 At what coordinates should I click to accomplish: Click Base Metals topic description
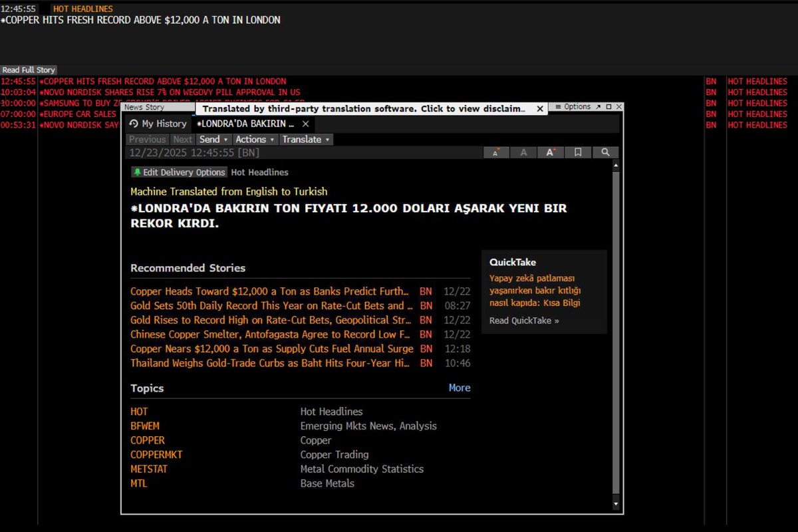[x=327, y=483]
